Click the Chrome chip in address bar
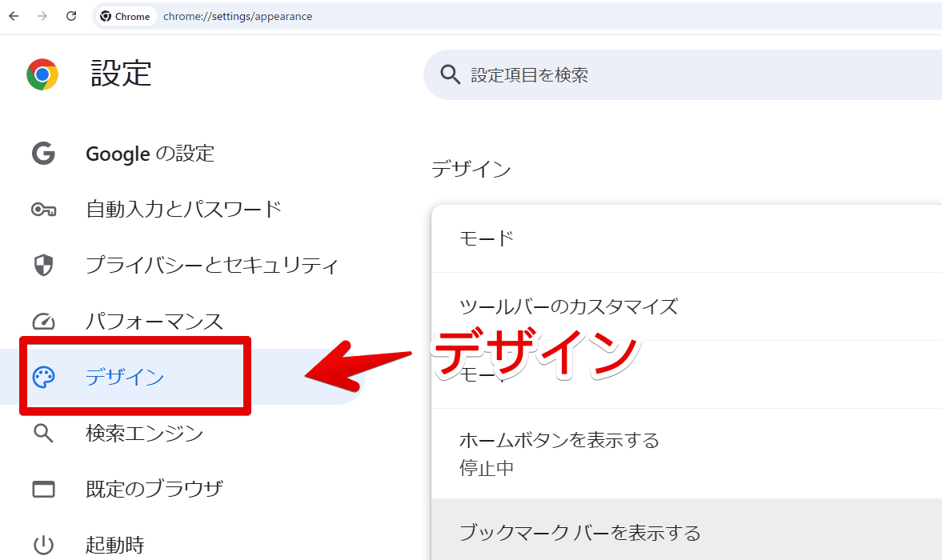This screenshot has height=560, width=942. (x=125, y=16)
